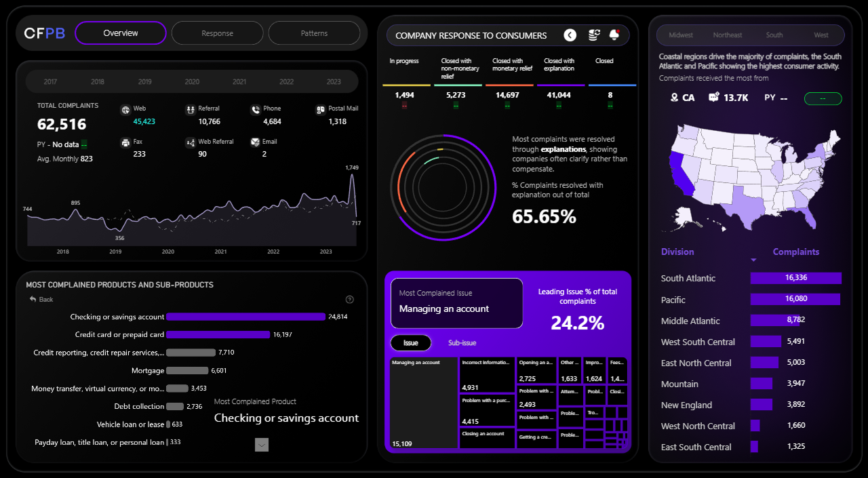Switch to the Response tab

[x=217, y=33]
